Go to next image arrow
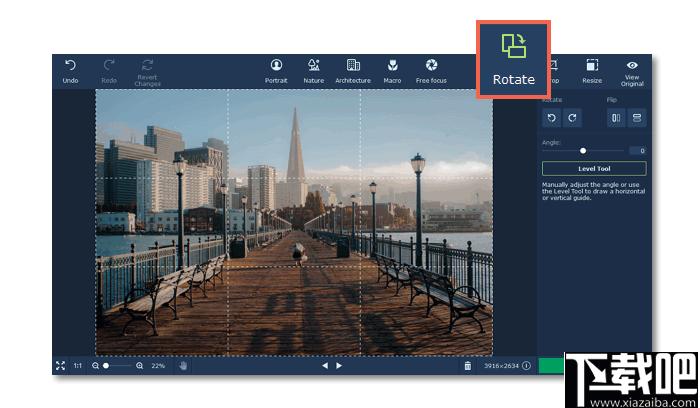This screenshot has height=408, width=700. 339,366
